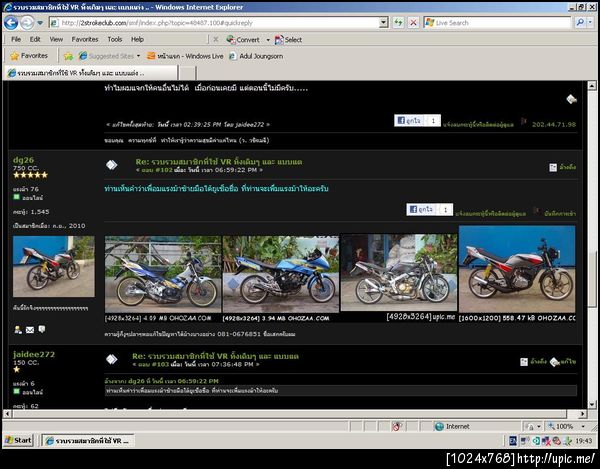Click the Windows Start button
The width and height of the screenshot is (600, 469).
[x=18, y=440]
